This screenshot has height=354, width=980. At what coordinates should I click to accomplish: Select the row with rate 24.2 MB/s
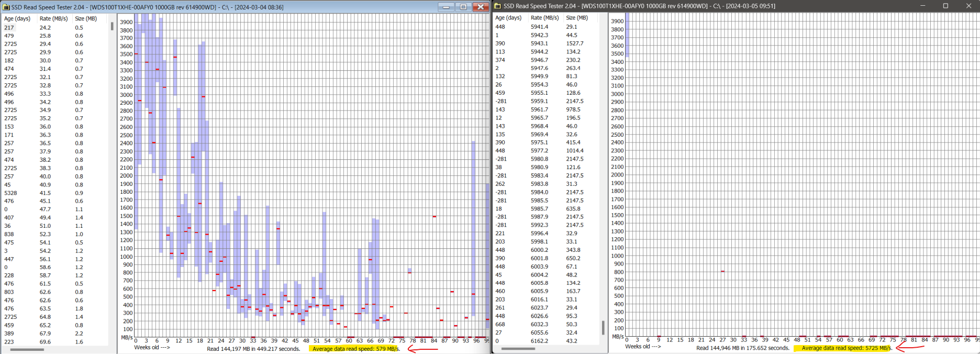click(44, 28)
